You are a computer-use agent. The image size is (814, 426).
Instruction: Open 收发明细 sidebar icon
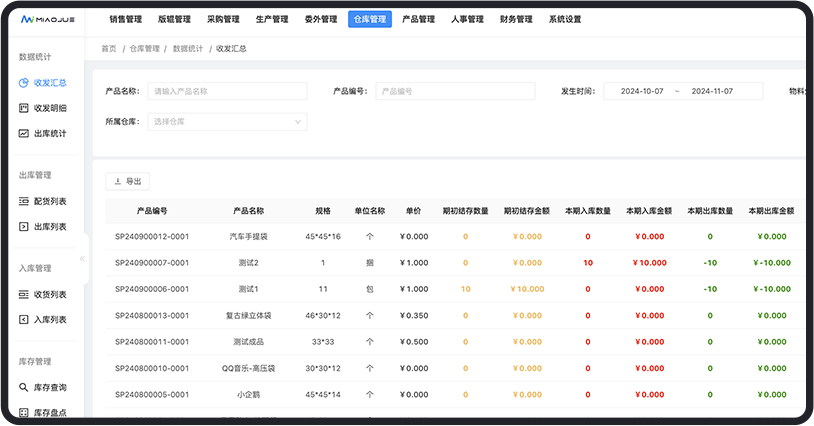tap(23, 108)
